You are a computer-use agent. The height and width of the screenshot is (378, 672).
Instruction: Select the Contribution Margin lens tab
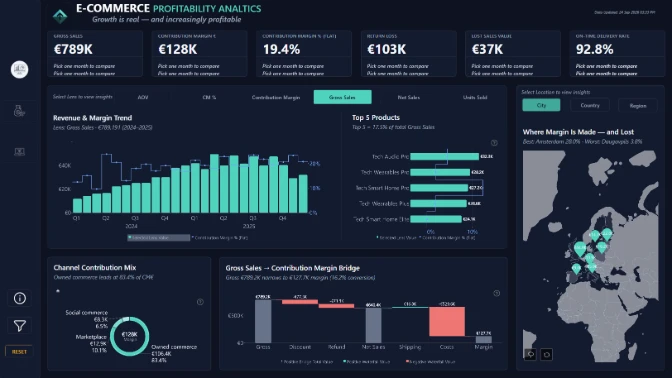click(276, 97)
